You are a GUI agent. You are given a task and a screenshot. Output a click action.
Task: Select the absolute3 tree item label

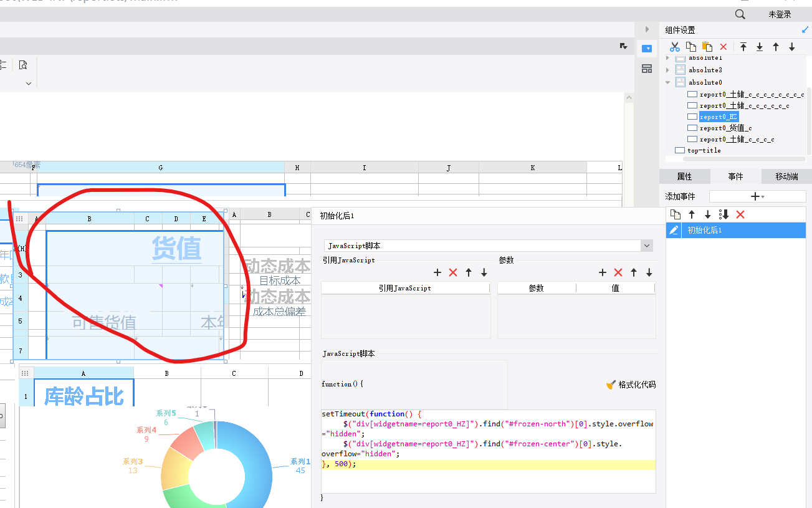coord(705,70)
